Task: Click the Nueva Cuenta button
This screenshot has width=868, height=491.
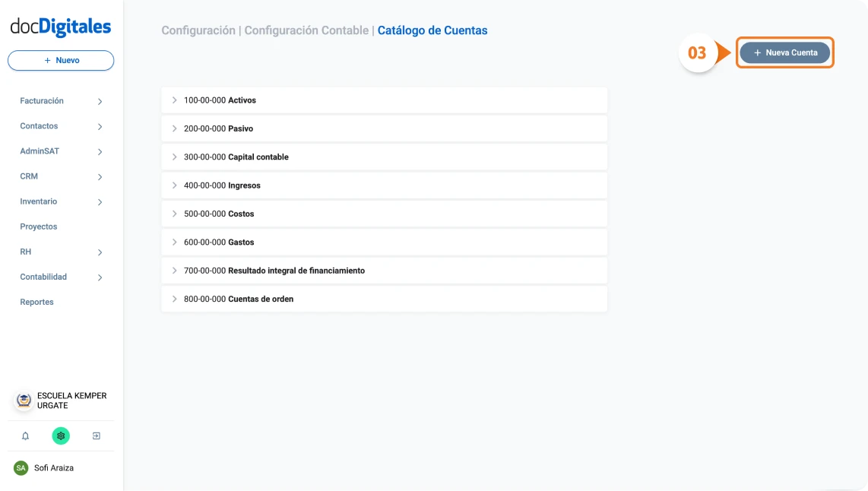Action: pyautogui.click(x=784, y=52)
